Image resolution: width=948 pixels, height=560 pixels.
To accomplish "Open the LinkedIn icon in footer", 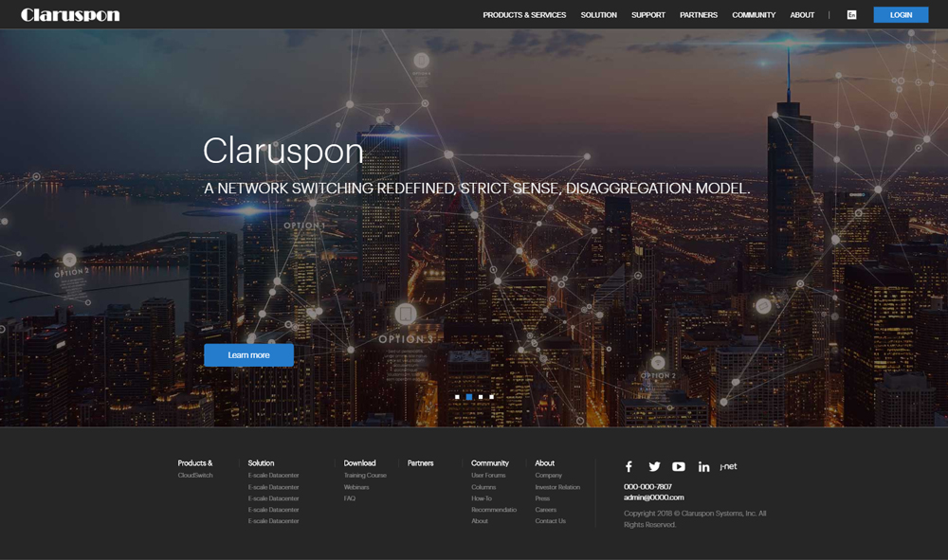I will pyautogui.click(x=703, y=466).
